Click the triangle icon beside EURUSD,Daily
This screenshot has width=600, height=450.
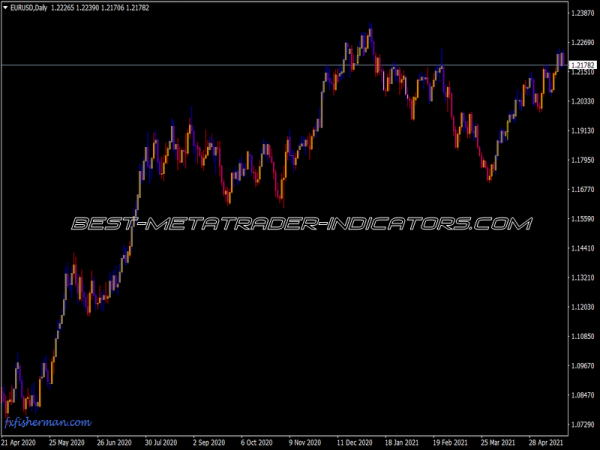[6, 7]
